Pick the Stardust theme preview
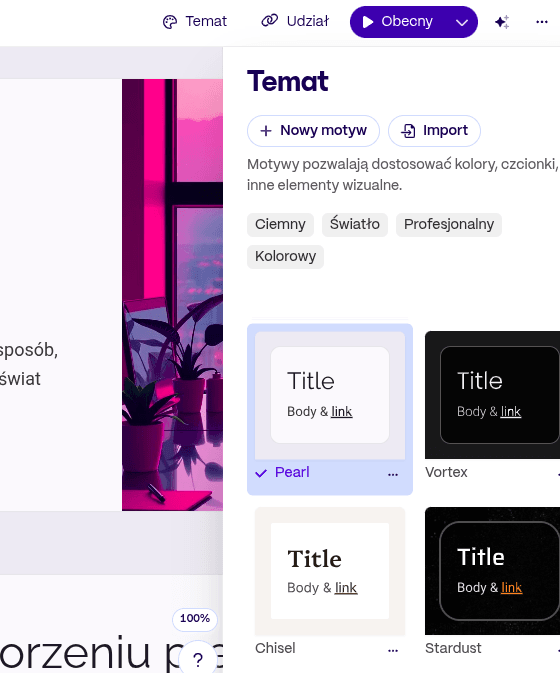Screen dimensions: 560x673 click(x=492, y=571)
